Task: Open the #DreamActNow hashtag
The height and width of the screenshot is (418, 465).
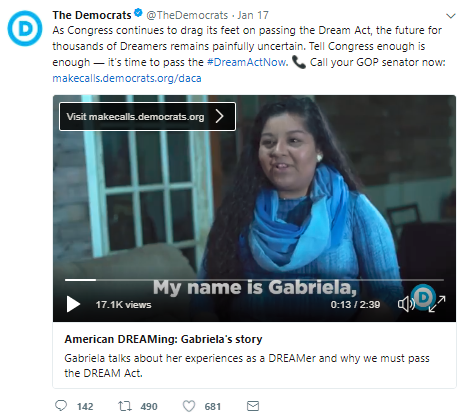Action: 247,62
